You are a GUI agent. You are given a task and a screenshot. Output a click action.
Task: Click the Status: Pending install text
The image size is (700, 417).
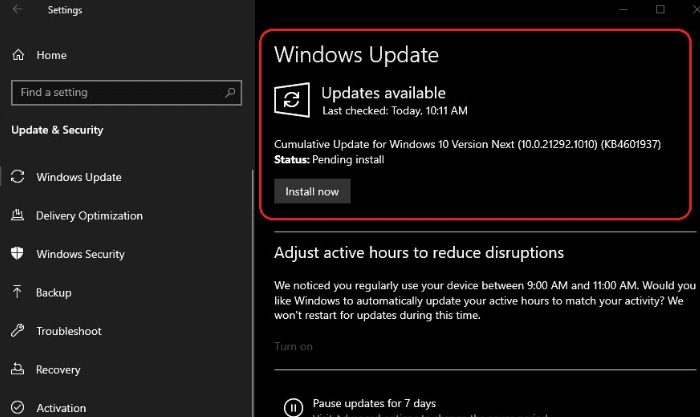click(x=329, y=159)
